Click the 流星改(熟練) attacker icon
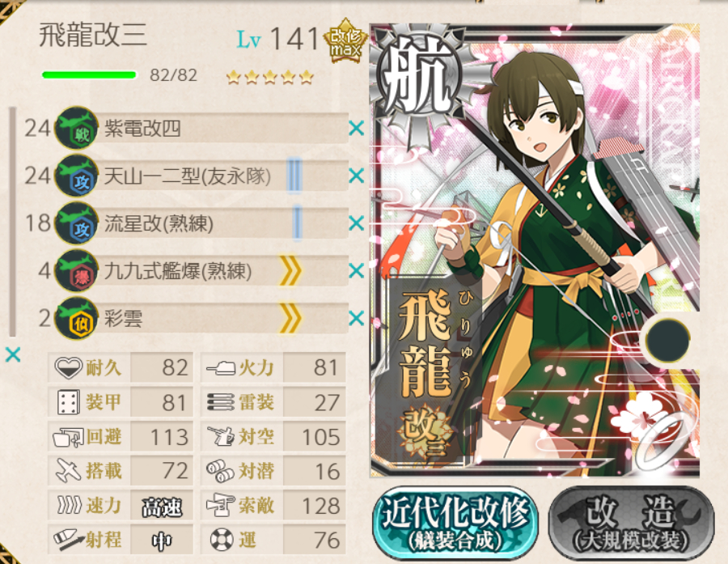Viewport: 728px width, 564px height. 77,223
